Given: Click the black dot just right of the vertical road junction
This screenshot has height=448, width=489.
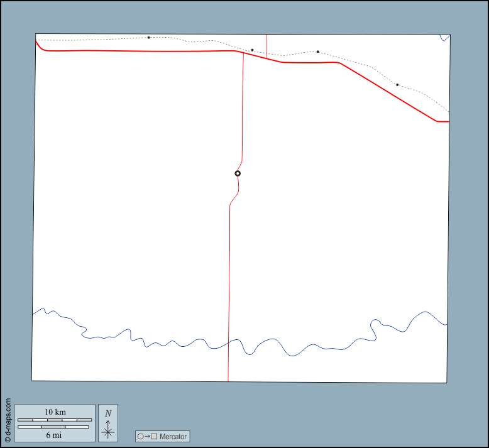Looking at the screenshot, I should (252, 50).
